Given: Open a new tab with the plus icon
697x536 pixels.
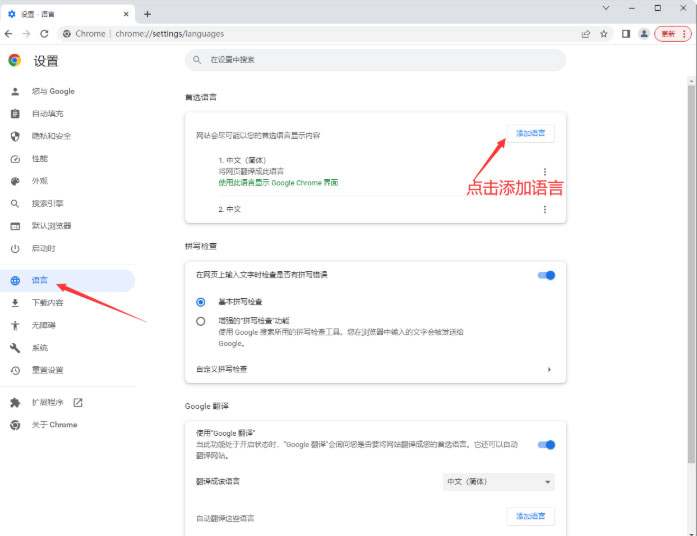Looking at the screenshot, I should click(147, 14).
